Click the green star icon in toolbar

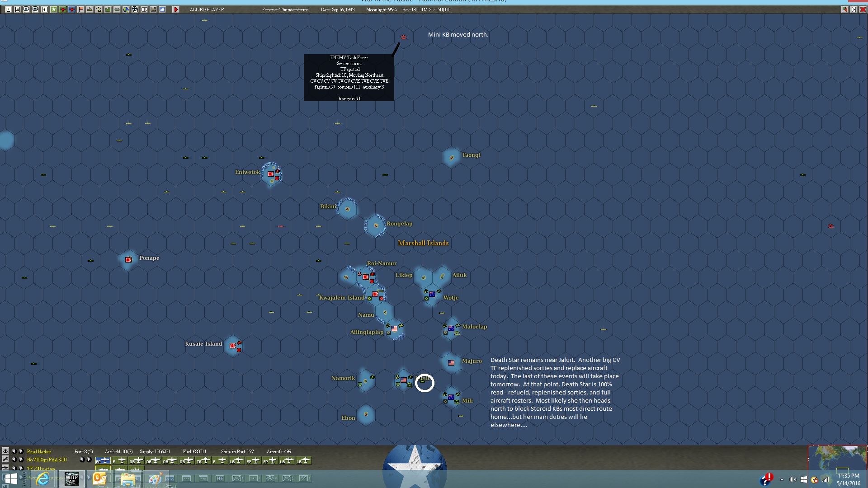click(54, 9)
